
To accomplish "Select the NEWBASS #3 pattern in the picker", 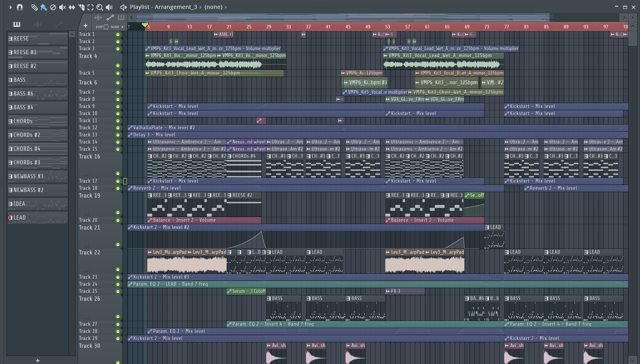I will coord(38,176).
